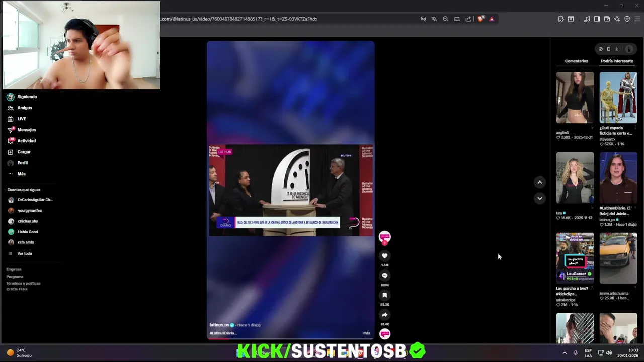
Task: Open the Brave VPN shield icon
Action: coord(627,19)
